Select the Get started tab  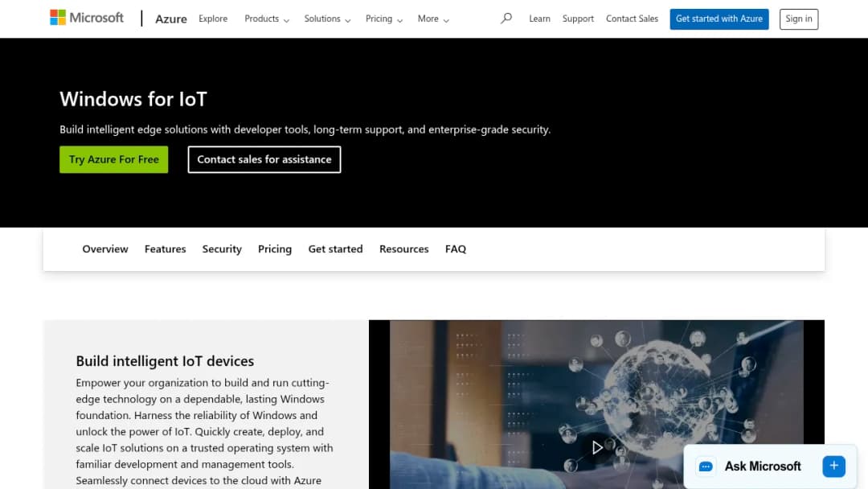click(335, 249)
